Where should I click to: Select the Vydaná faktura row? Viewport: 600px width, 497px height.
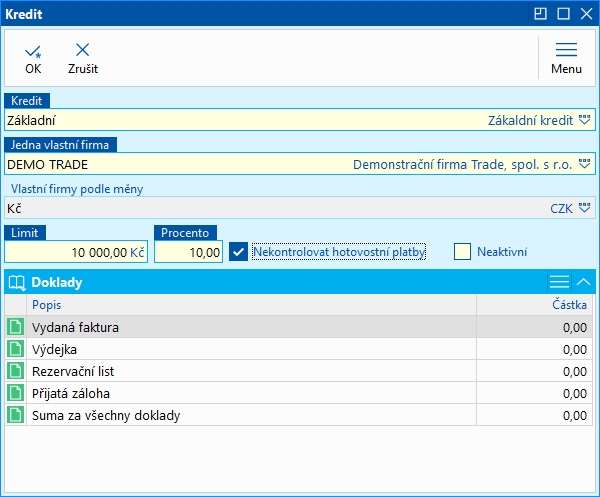coord(298,327)
